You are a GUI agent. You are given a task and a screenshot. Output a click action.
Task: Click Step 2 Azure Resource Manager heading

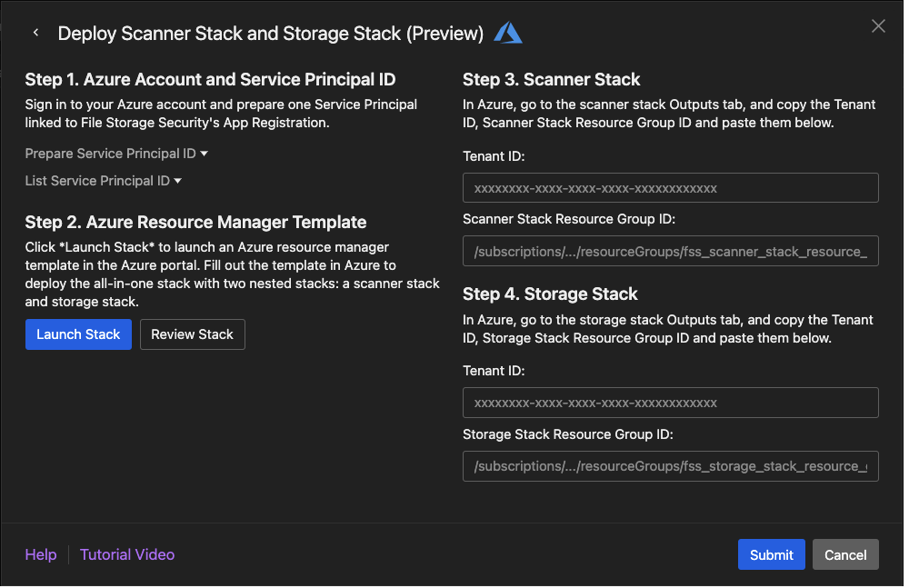(195, 222)
